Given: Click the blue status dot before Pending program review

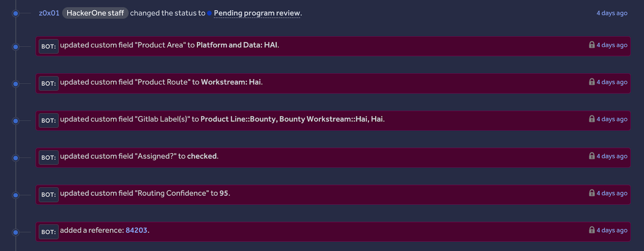Looking at the screenshot, I should (x=209, y=13).
